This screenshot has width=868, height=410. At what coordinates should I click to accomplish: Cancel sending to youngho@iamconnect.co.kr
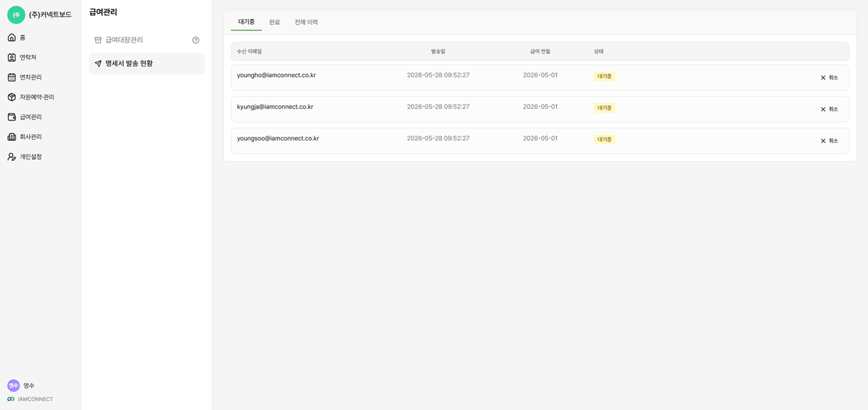[x=829, y=78]
